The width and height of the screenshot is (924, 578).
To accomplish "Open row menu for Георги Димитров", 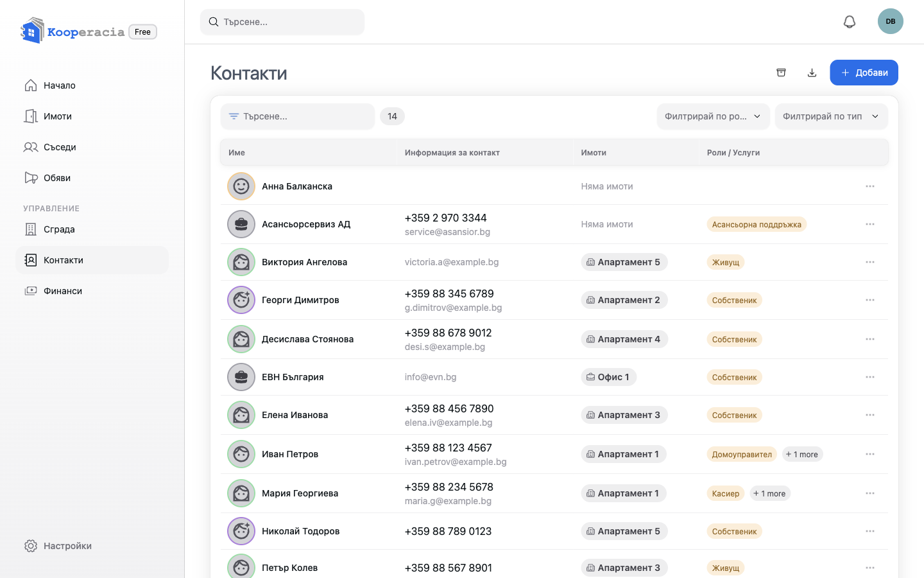I will pos(870,300).
